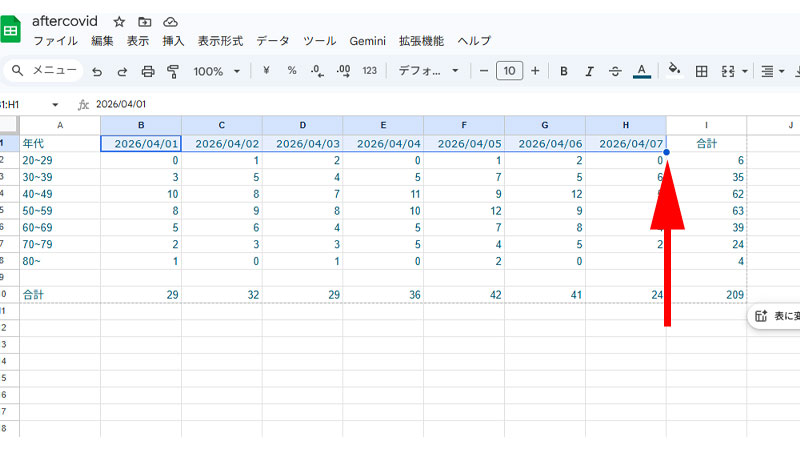Open the 拡張機能 menu
The height and width of the screenshot is (450, 800).
(x=421, y=41)
